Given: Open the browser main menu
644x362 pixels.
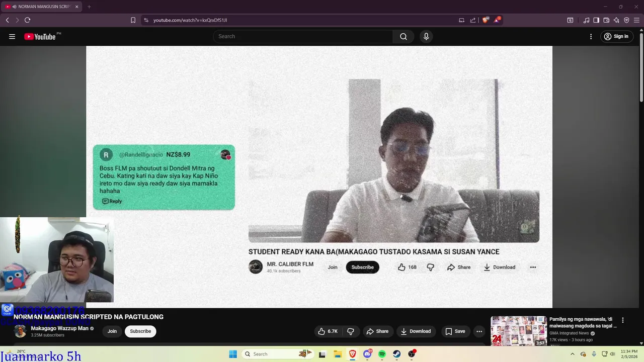Looking at the screenshot, I should [x=636, y=20].
